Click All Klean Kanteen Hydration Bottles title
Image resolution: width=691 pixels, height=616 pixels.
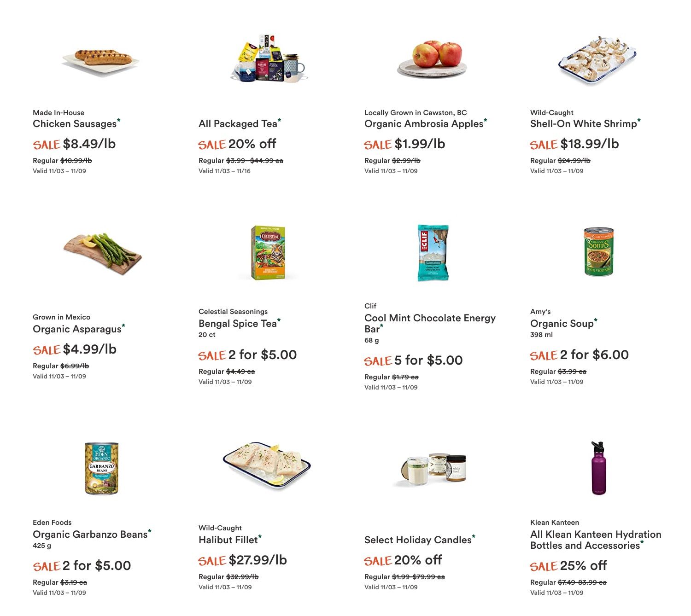[x=596, y=540]
